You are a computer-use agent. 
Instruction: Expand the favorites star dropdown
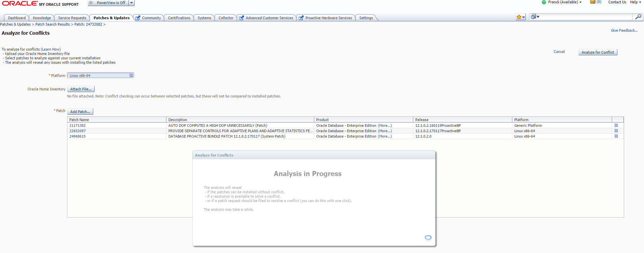click(x=520, y=17)
